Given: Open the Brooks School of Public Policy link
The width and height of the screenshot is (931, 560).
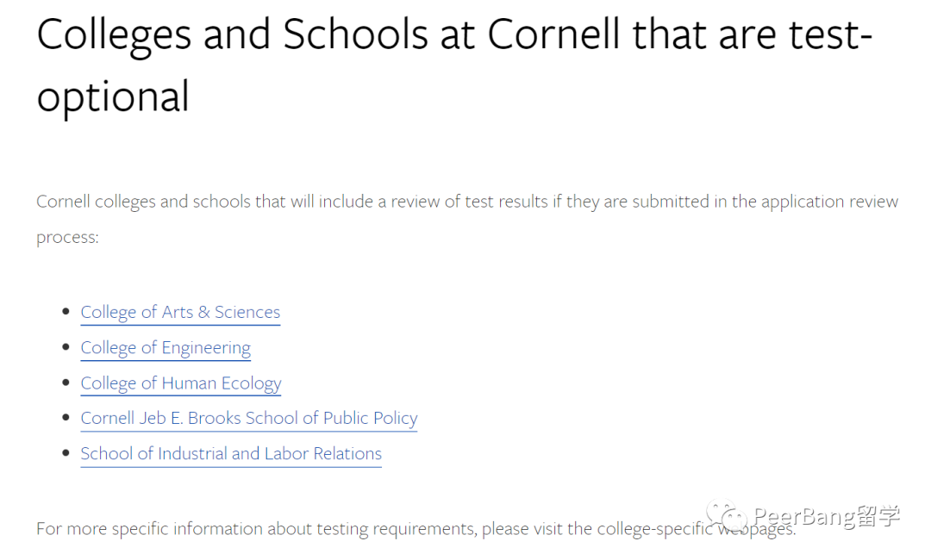Looking at the screenshot, I should pyautogui.click(x=249, y=419).
